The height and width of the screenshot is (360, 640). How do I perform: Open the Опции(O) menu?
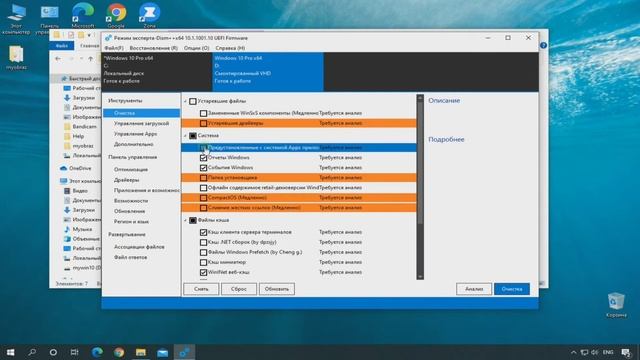tap(196, 48)
